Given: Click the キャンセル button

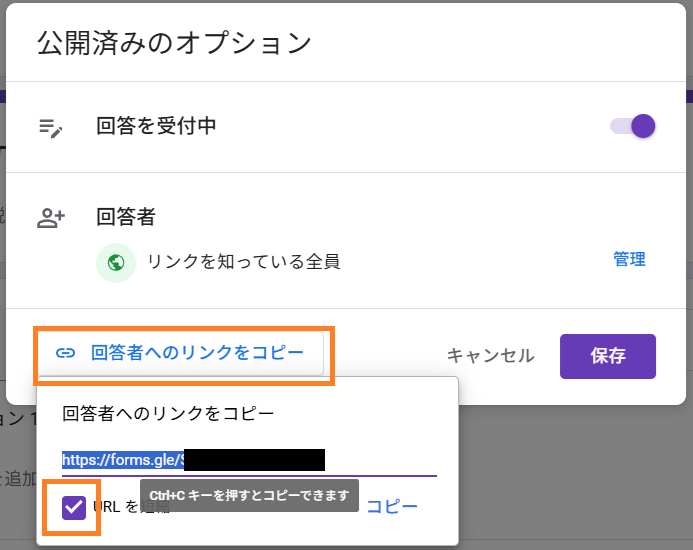Looking at the screenshot, I should 490,356.
